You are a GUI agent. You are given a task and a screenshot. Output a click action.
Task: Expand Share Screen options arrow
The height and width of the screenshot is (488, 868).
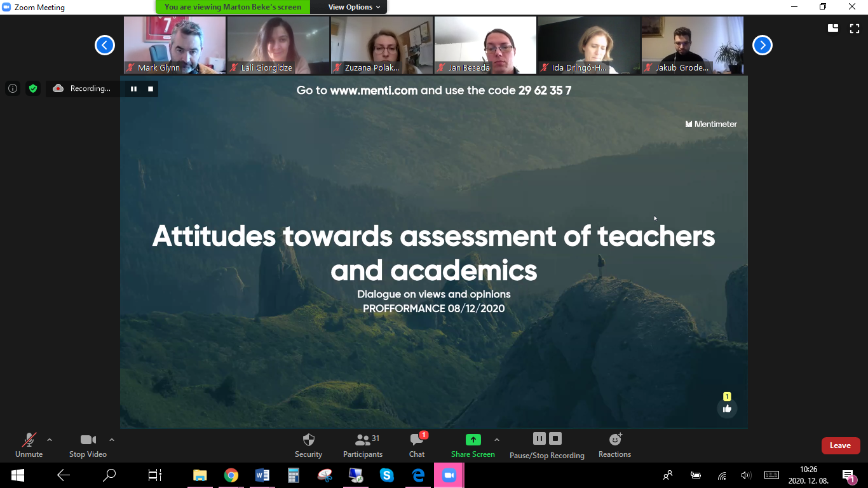[496, 440]
